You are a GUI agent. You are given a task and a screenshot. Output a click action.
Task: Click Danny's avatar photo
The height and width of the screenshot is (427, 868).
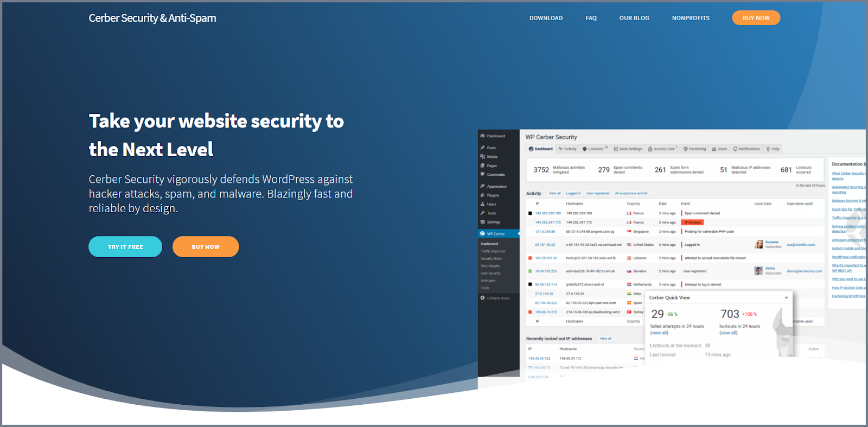(758, 271)
